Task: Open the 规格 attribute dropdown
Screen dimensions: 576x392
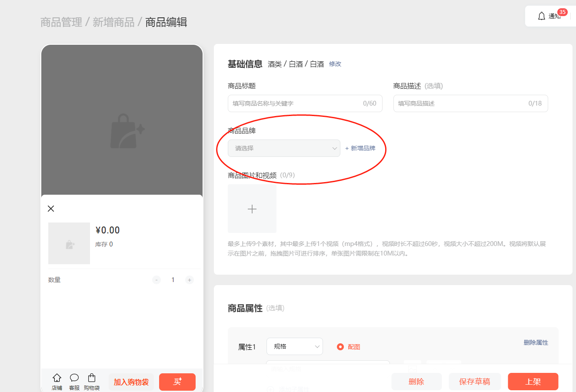Action: click(x=295, y=346)
